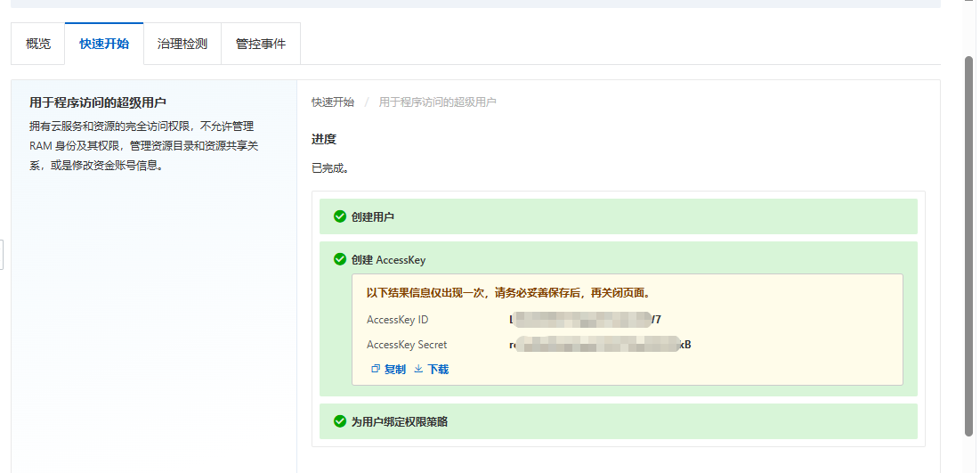Click the download arrow icon beside 下载
The width and height of the screenshot is (980, 473).
(x=418, y=369)
